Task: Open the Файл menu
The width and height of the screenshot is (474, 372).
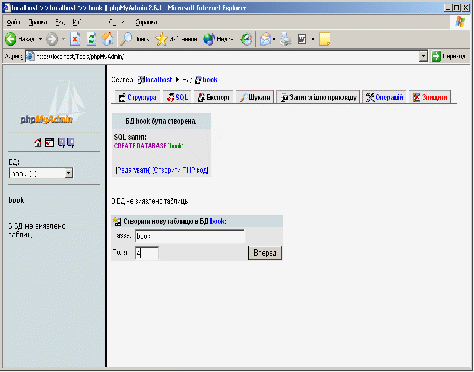Action: coord(14,22)
